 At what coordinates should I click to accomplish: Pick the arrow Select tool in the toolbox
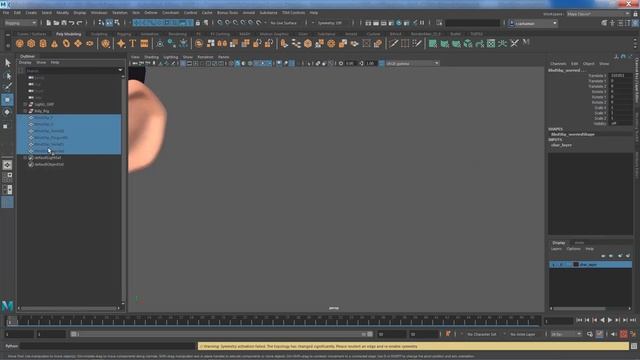[7, 62]
